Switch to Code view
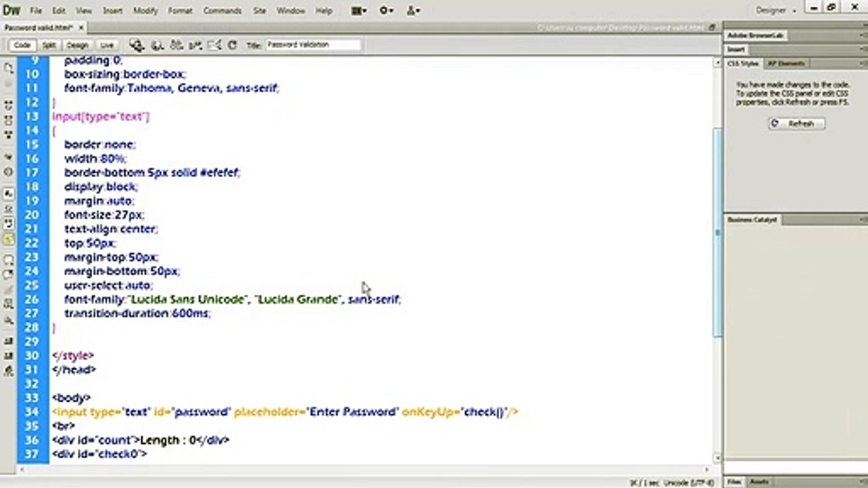Screen dimensions: 868x488 coord(22,45)
